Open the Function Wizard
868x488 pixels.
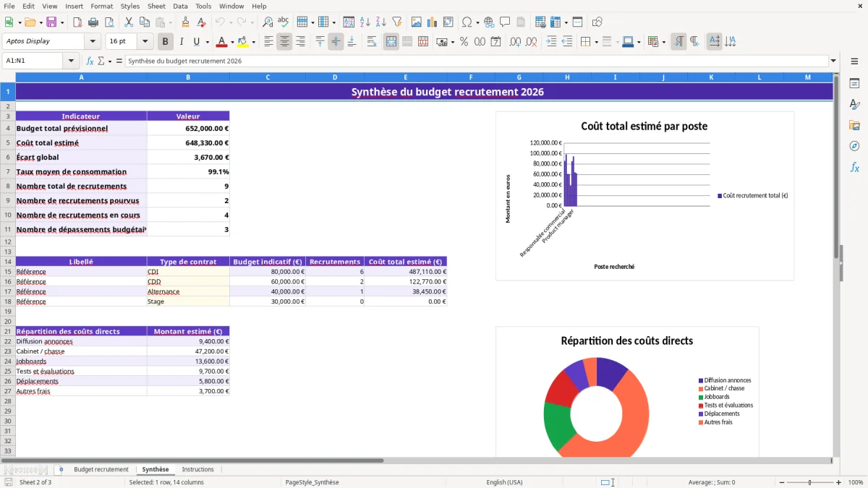pos(90,61)
